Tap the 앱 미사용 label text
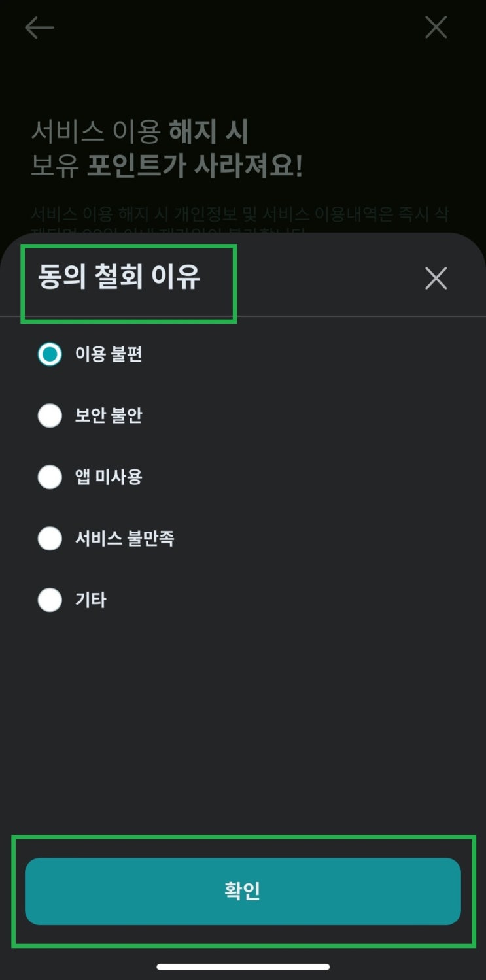Viewport: 486px width, 980px height. click(109, 477)
